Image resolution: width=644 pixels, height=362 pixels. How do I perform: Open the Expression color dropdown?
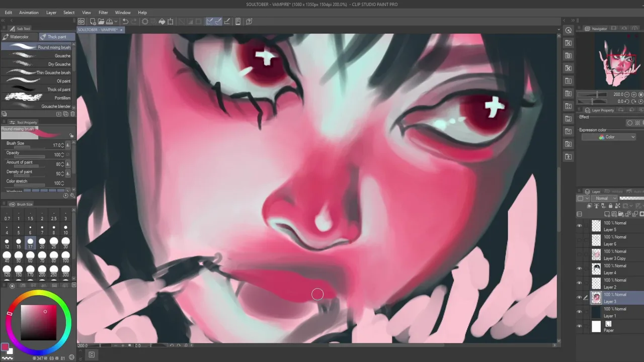pos(609,137)
